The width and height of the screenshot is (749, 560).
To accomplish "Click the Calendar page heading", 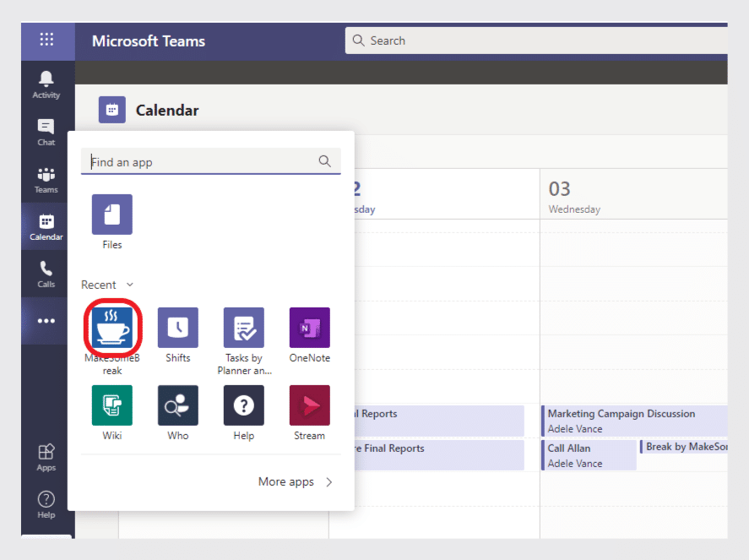I will (167, 111).
